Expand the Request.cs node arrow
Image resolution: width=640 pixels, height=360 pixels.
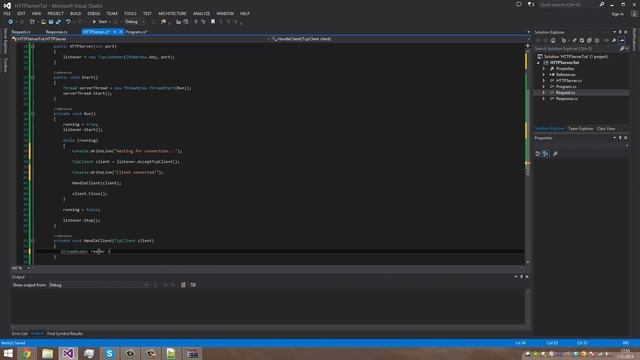click(544, 93)
